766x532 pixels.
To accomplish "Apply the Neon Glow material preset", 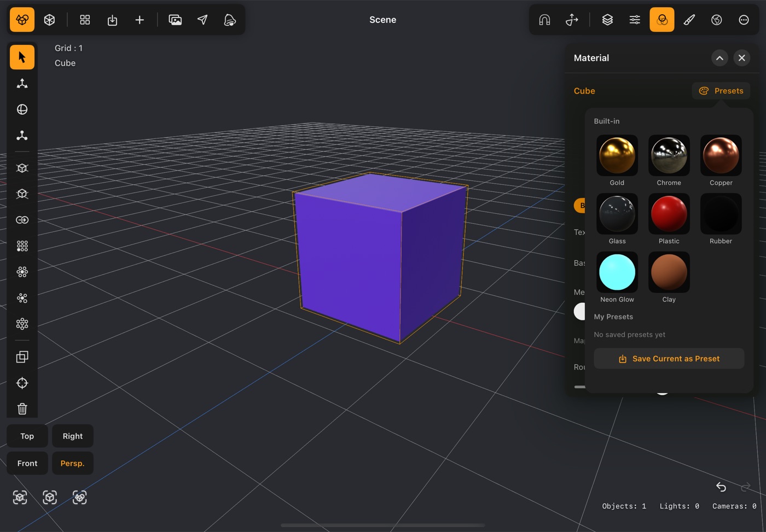I will [617, 272].
